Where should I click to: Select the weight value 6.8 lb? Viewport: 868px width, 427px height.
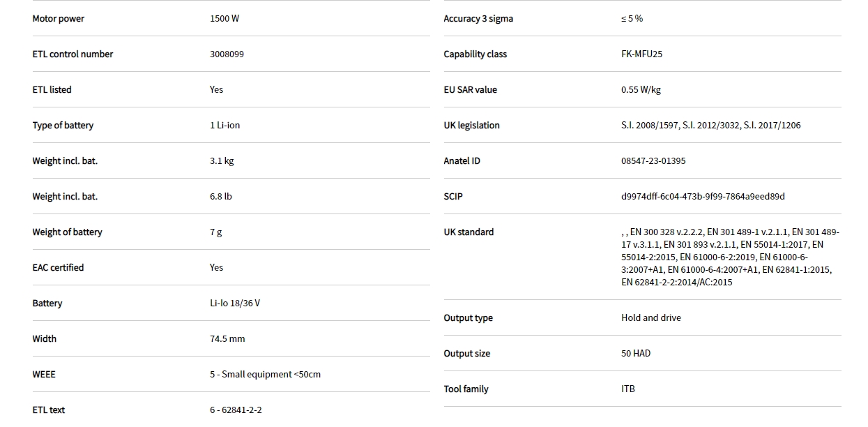220,197
